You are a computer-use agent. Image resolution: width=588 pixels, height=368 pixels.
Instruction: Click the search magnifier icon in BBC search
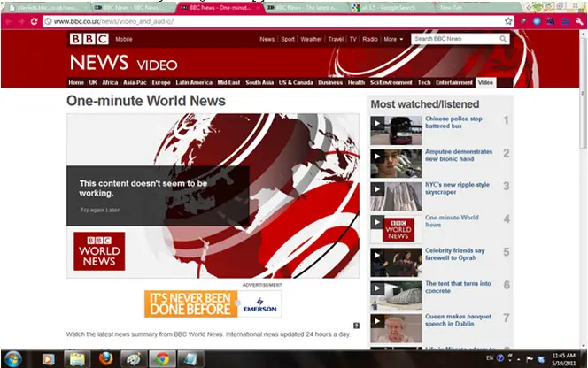(503, 39)
